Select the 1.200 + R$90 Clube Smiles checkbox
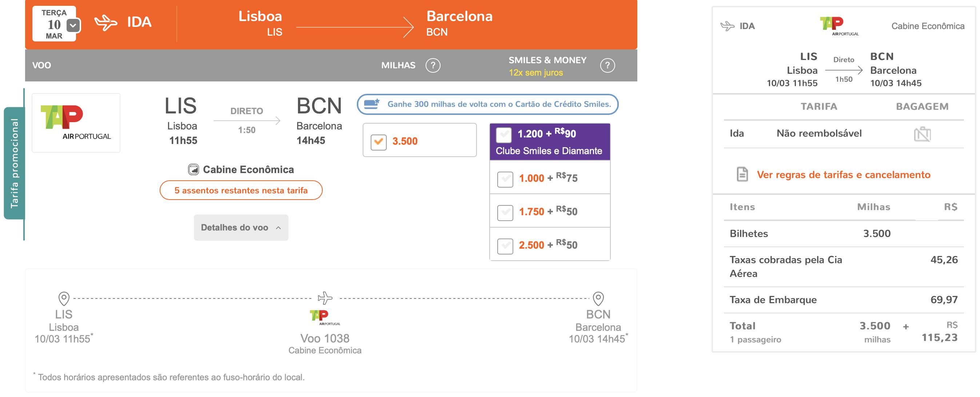This screenshot has height=397, width=980. [504, 134]
